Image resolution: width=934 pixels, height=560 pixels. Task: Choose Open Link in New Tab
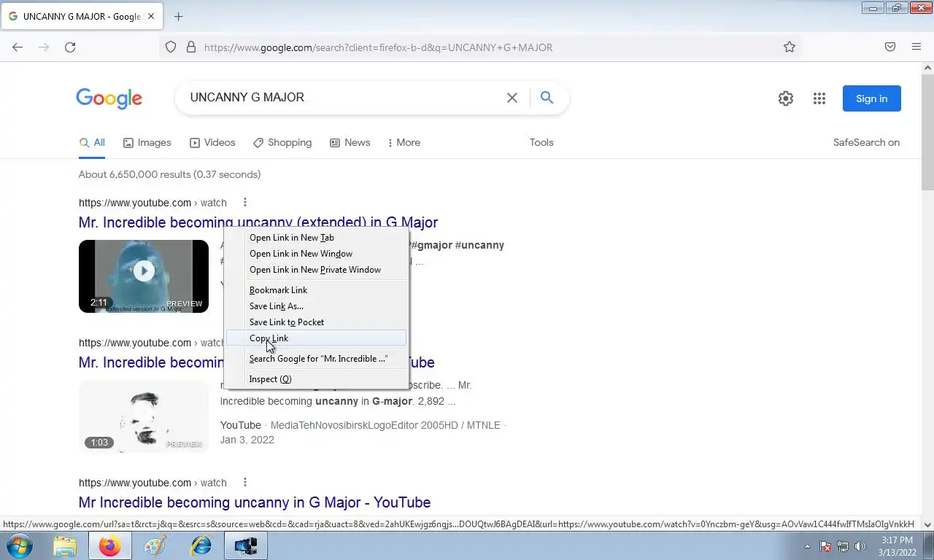click(316, 238)
